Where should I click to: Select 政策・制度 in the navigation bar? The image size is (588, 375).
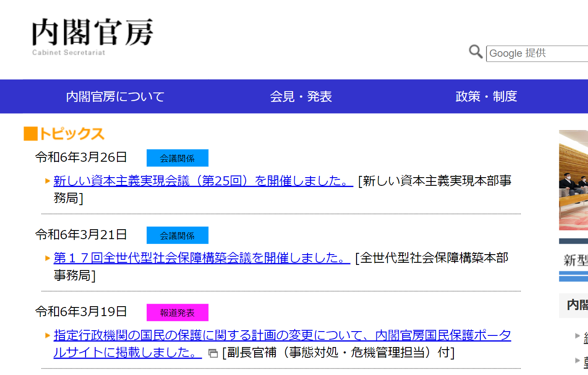coord(486,96)
